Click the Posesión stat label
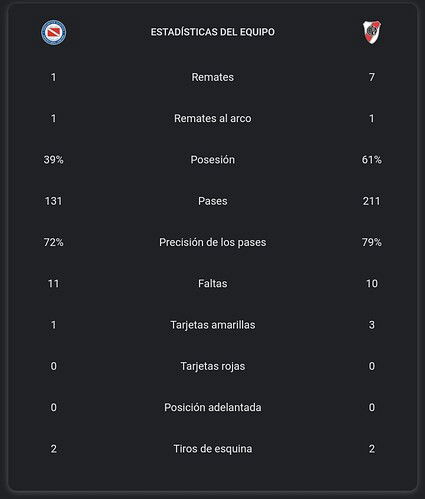 (x=213, y=160)
